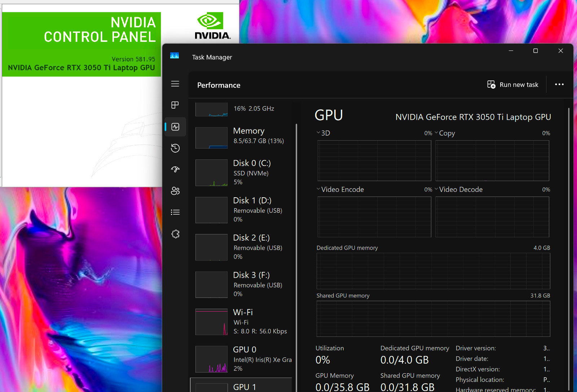Open the hamburger navigation menu
The width and height of the screenshot is (577, 392).
click(175, 84)
